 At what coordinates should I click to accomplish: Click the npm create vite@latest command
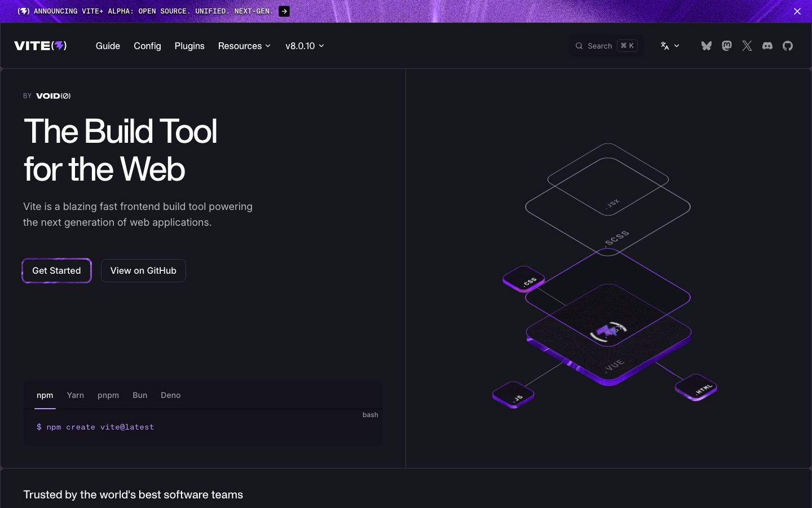[95, 427]
